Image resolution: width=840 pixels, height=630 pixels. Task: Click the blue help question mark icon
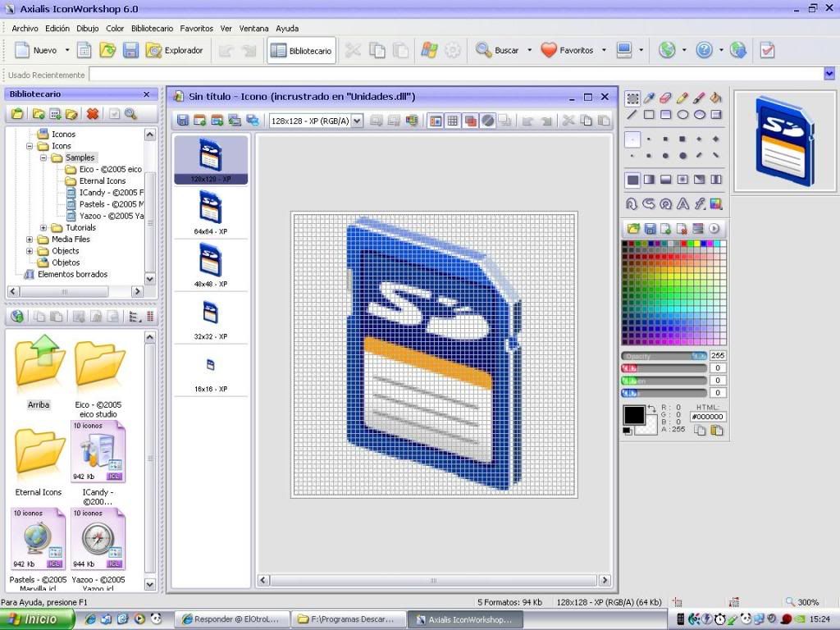coord(704,50)
